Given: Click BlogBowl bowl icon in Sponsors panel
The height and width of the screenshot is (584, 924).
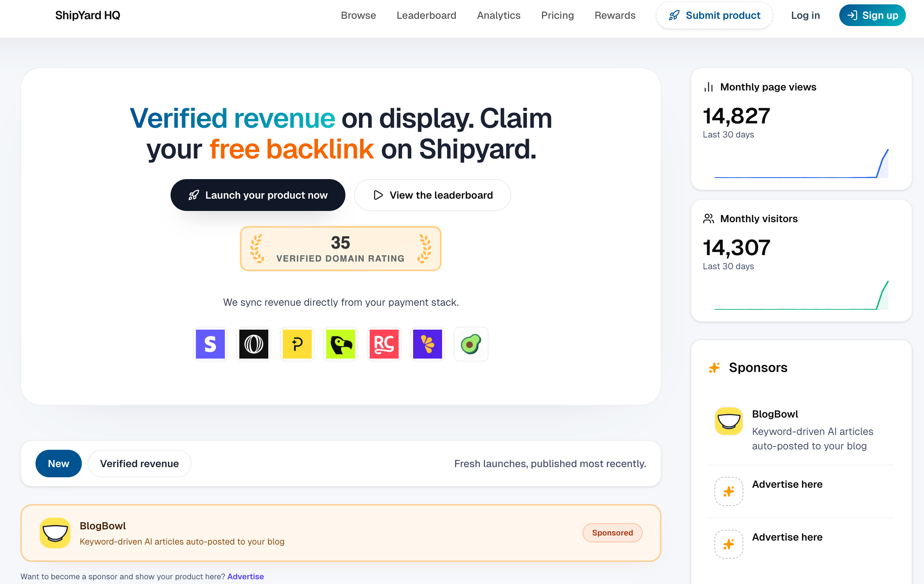Looking at the screenshot, I should pos(728,421).
